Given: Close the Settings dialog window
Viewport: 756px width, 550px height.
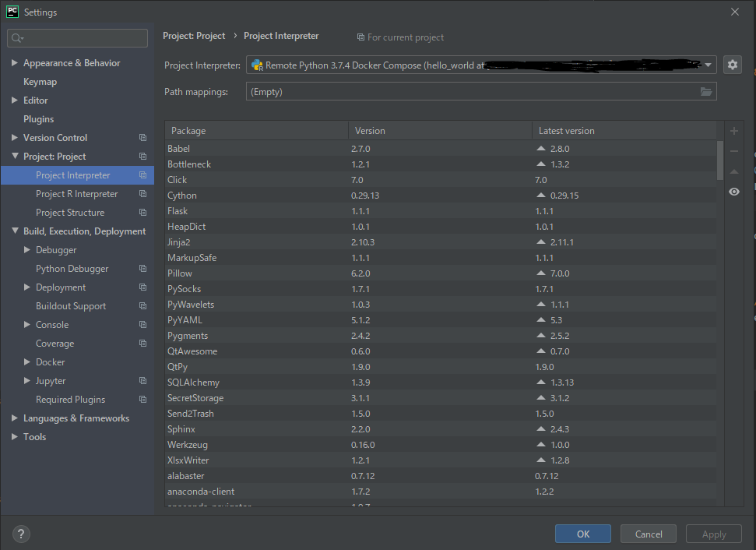Looking at the screenshot, I should [735, 12].
